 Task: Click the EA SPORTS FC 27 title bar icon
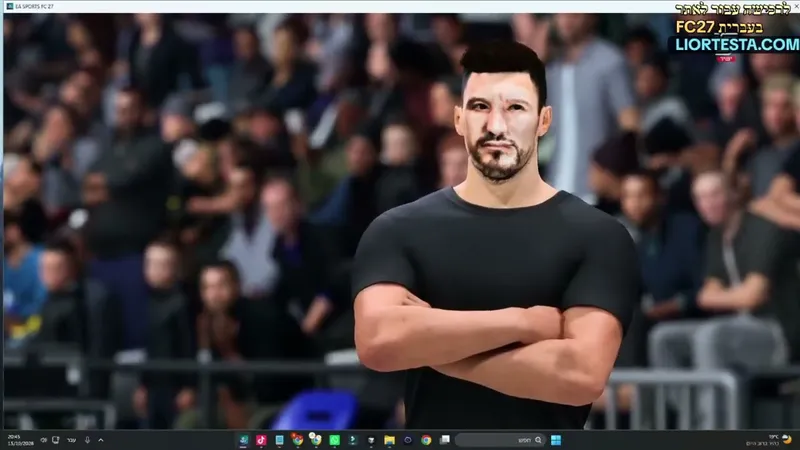[x=10, y=6]
